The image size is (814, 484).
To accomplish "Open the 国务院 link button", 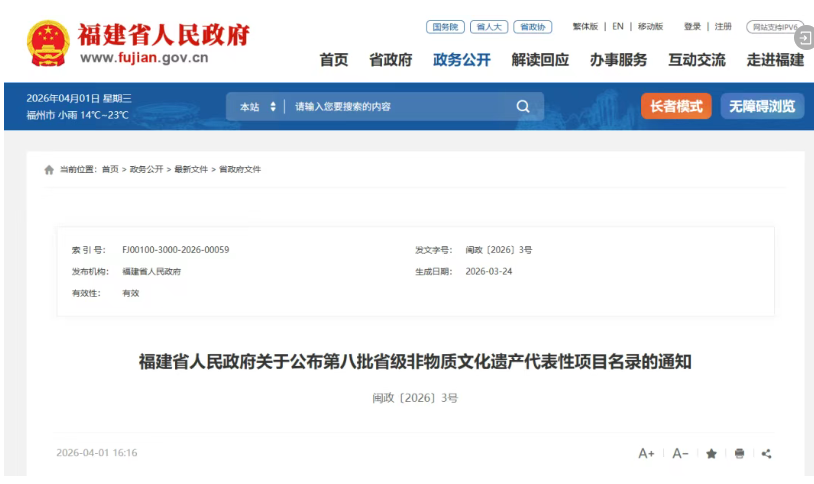I will click(x=446, y=27).
